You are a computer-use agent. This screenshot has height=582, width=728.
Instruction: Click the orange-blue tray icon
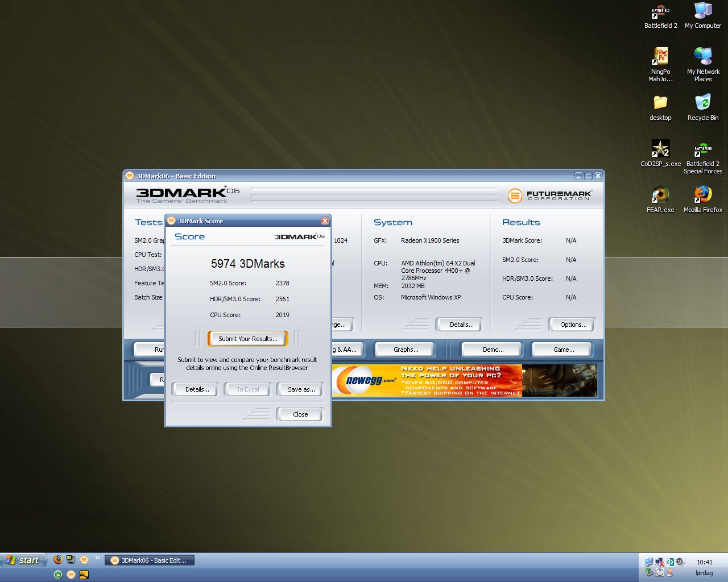(670, 572)
